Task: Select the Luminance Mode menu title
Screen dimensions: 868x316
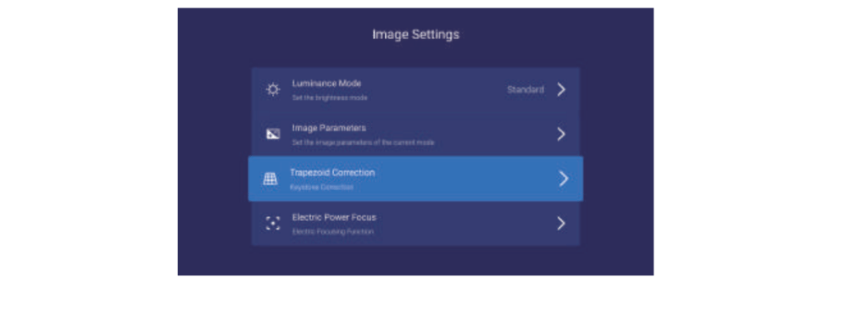Action: tap(326, 84)
